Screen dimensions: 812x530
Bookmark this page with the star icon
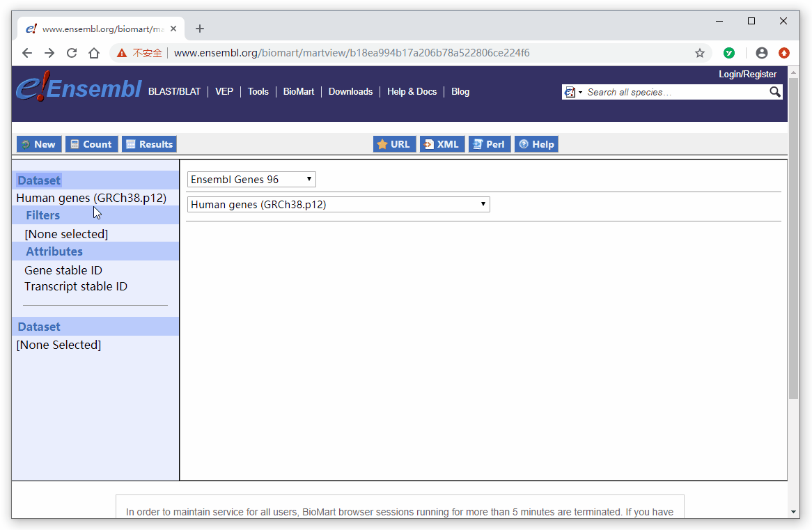pyautogui.click(x=700, y=53)
